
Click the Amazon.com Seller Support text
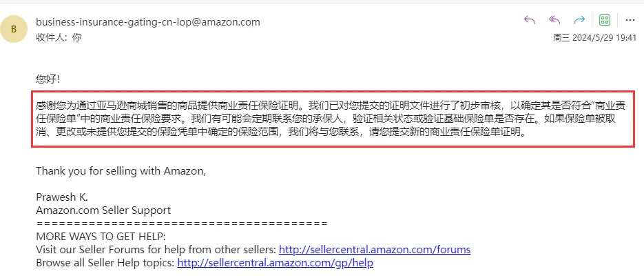103,210
